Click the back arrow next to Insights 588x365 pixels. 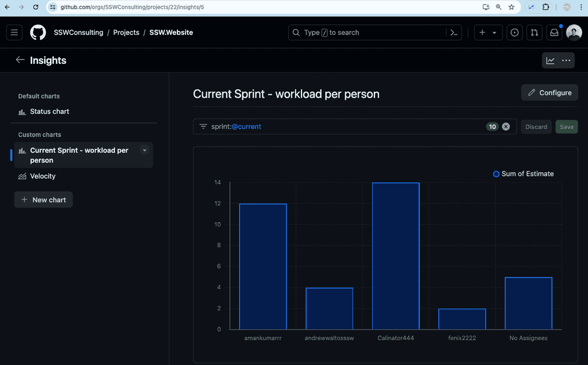[20, 60]
